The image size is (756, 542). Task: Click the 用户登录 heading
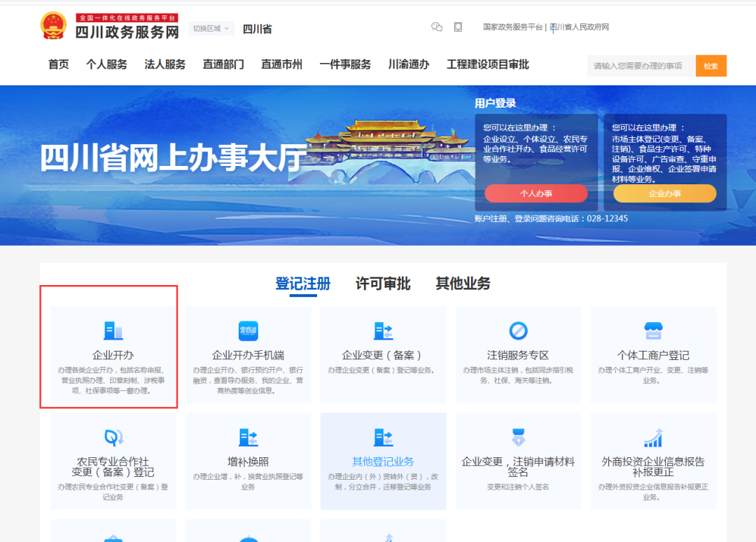tap(495, 103)
